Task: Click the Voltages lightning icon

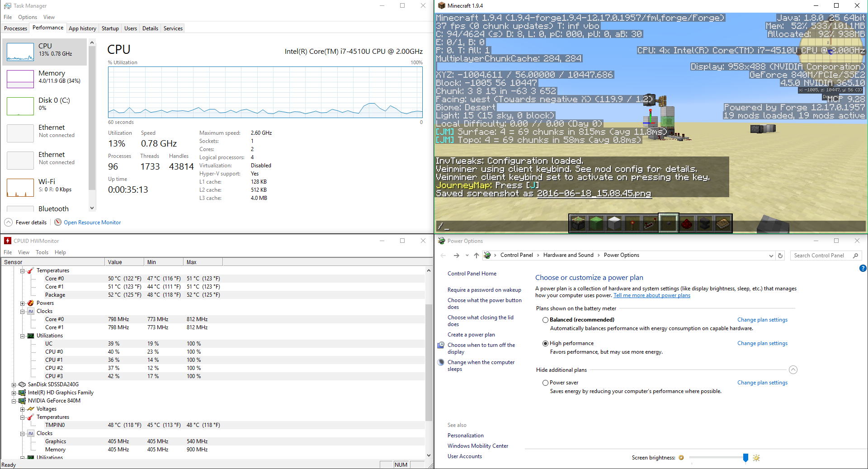Action: point(31,409)
